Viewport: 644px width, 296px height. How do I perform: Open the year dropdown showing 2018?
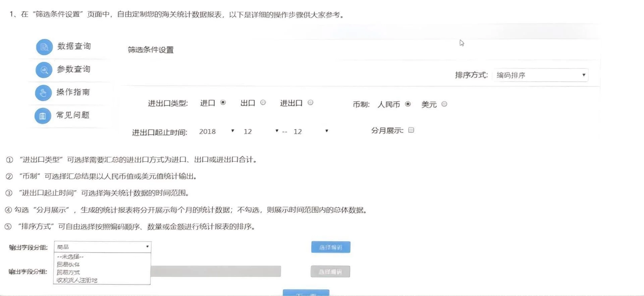[x=217, y=131]
